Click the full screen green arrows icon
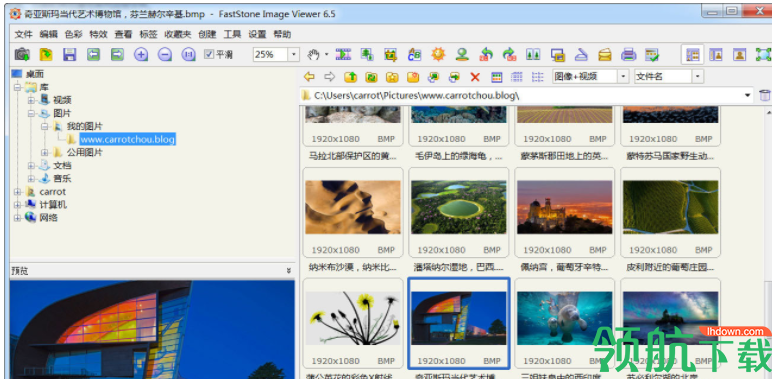 click(x=763, y=54)
